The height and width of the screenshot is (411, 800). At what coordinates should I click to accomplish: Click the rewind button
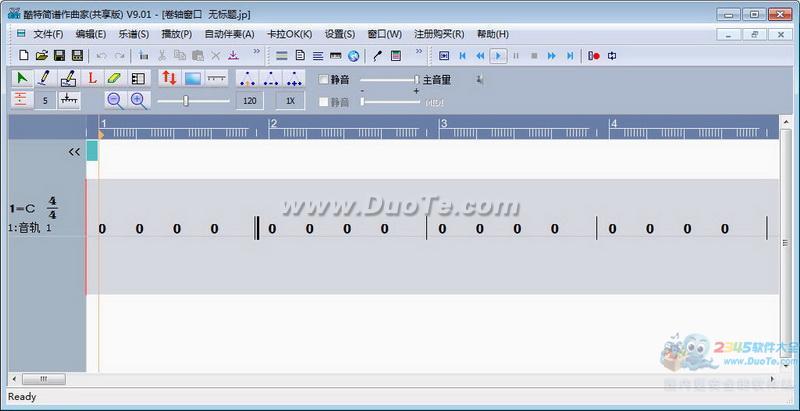coord(480,56)
